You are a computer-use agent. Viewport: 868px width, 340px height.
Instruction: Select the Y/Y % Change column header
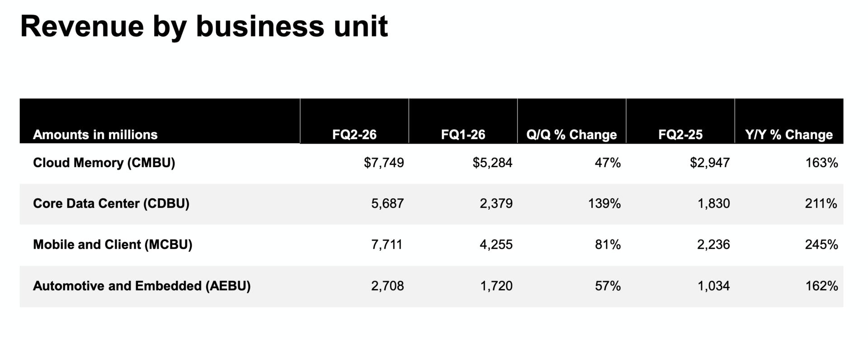[x=789, y=135]
